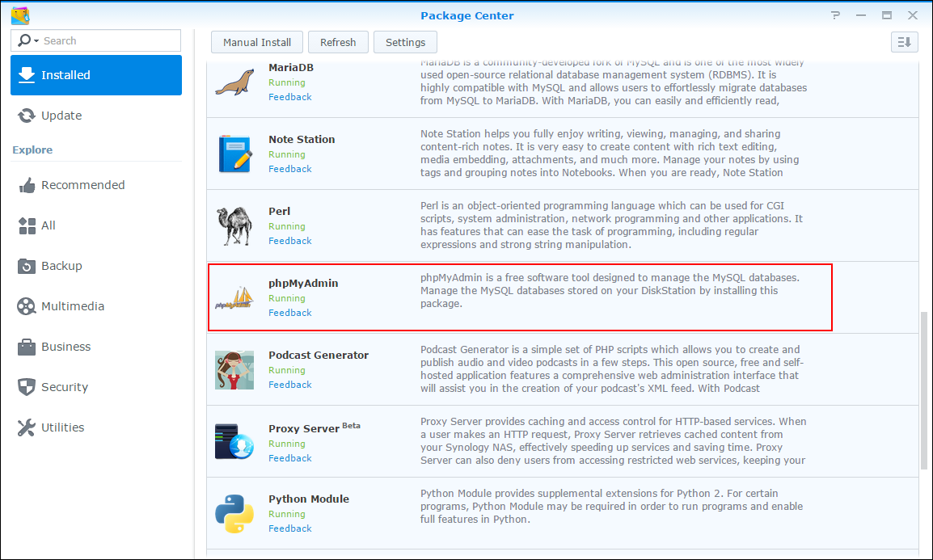
Task: Send Feedback for Perl
Action: tap(289, 241)
